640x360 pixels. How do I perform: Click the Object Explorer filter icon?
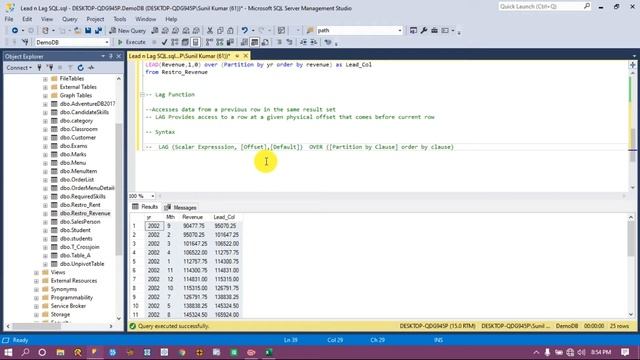pyautogui.click(x=70, y=68)
